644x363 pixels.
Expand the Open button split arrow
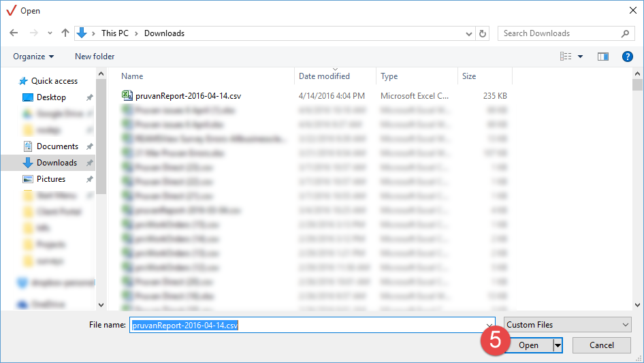[558, 345]
